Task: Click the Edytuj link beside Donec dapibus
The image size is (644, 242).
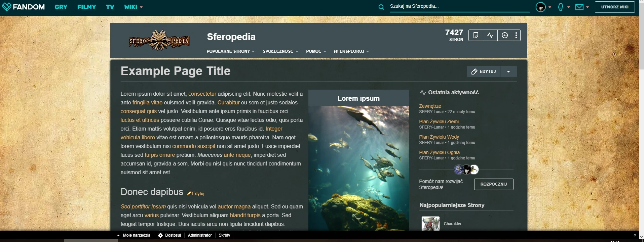Action: pos(196,193)
